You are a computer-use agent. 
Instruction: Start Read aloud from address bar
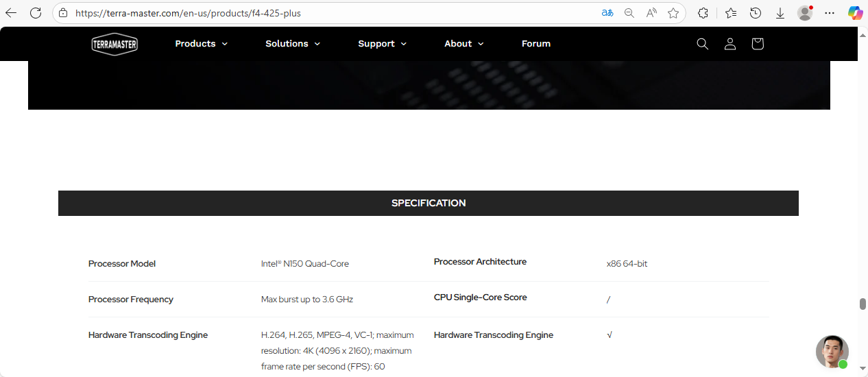[651, 13]
